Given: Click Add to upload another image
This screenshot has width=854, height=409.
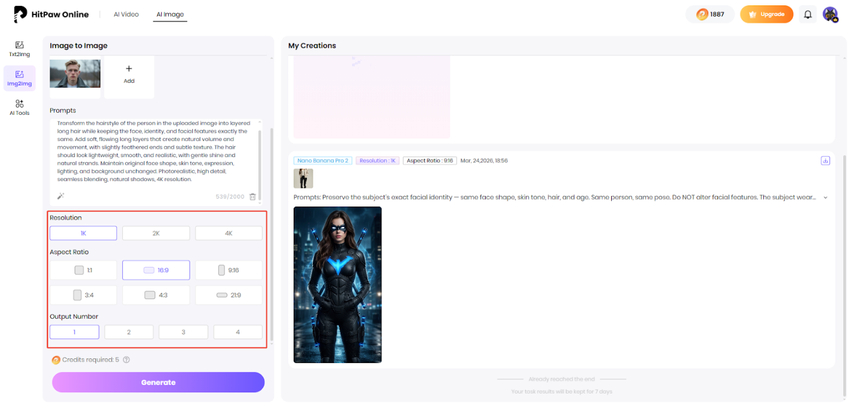Looking at the screenshot, I should (129, 74).
